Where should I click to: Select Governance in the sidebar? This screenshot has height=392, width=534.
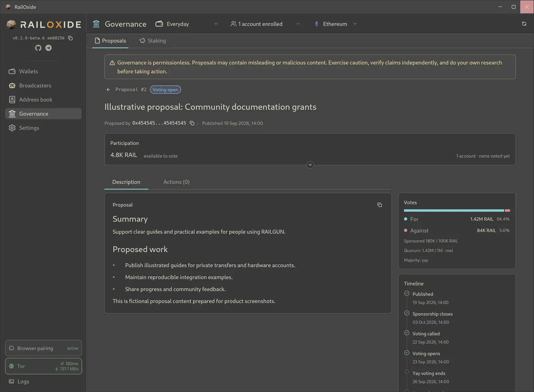click(43, 114)
